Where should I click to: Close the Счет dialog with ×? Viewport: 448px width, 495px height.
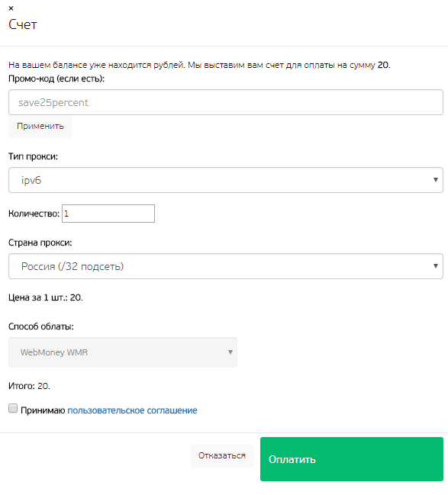coord(11,8)
